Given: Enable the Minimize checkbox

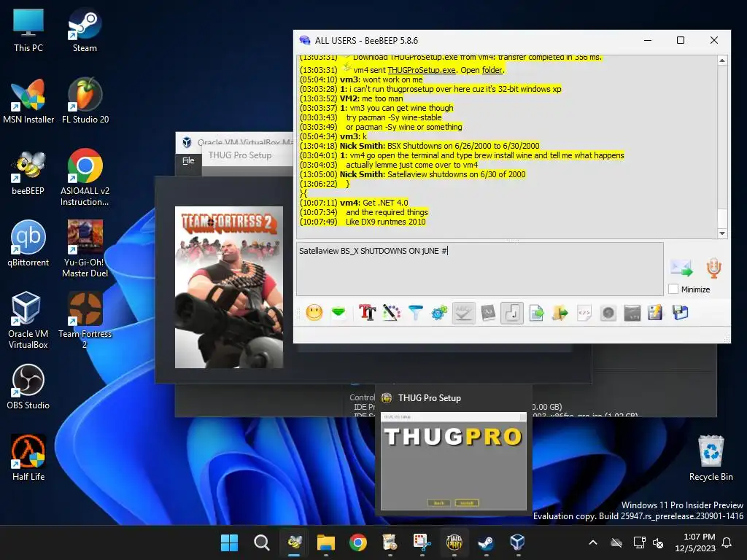Looking at the screenshot, I should coord(673,289).
